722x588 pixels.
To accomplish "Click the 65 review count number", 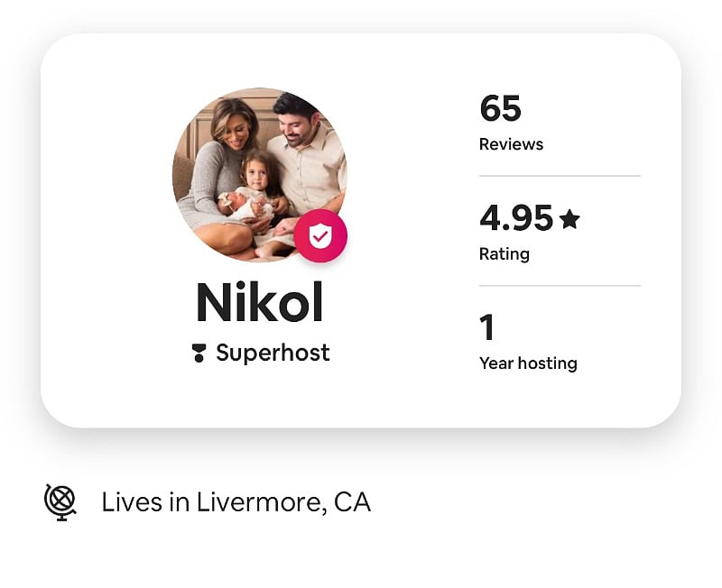I will pyautogui.click(x=501, y=108).
